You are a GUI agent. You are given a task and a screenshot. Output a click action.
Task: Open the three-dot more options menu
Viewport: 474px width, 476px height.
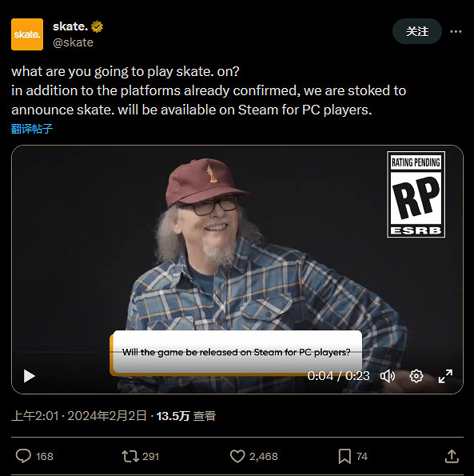456,31
